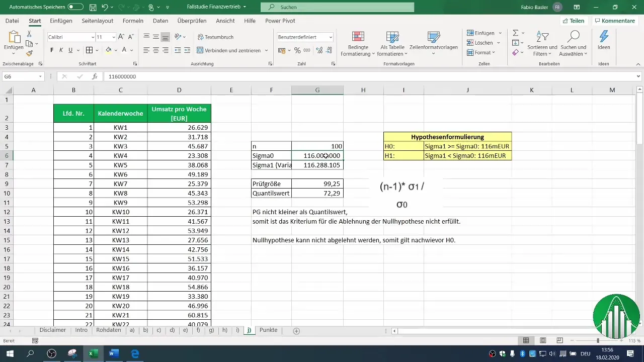
Task: Click the thousands separator 000 icon
Action: (306, 50)
